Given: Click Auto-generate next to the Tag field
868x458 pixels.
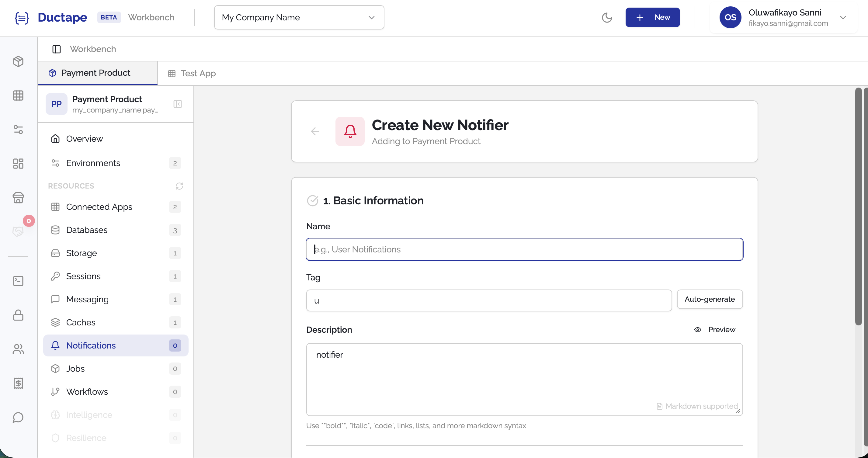Looking at the screenshot, I should [710, 299].
